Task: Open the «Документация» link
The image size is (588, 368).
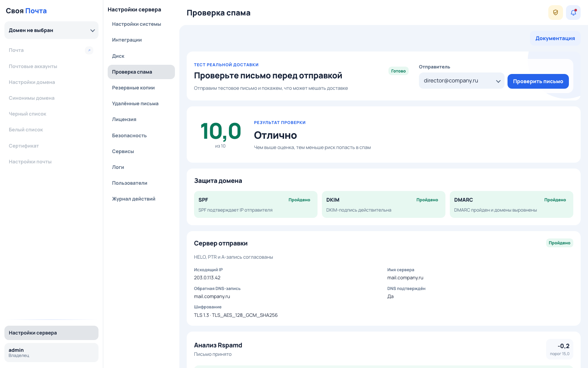Action: [555, 38]
